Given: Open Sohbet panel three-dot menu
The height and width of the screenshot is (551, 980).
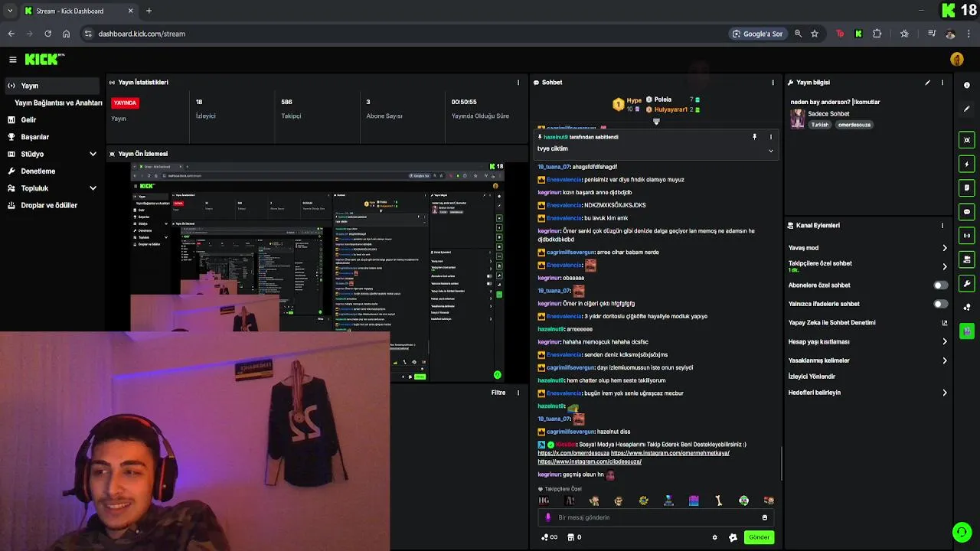Looking at the screenshot, I should pyautogui.click(x=773, y=83).
